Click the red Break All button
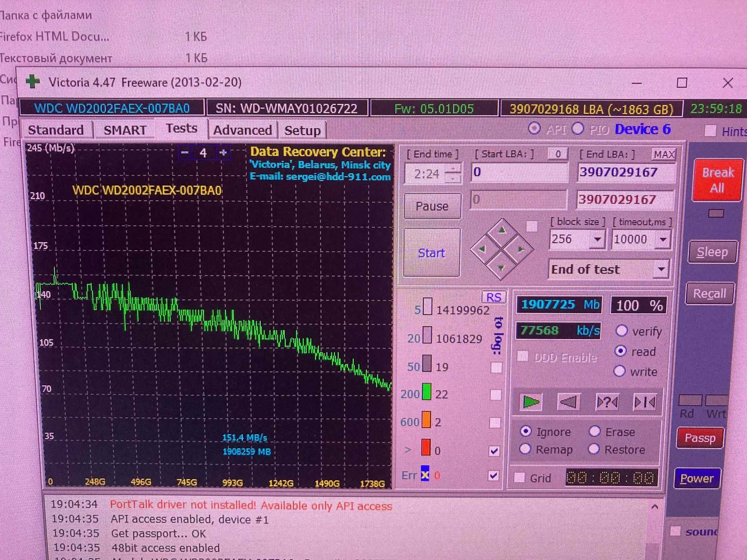 point(717,180)
